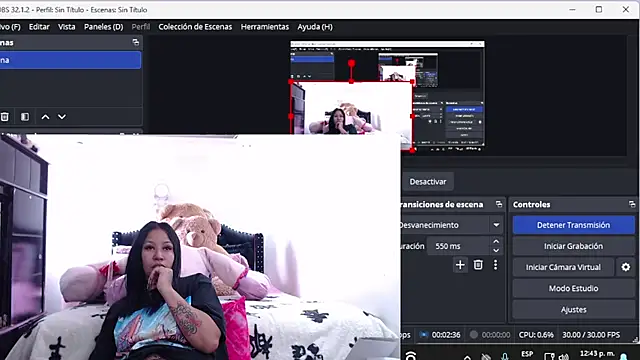Select the highlighted scene row in Escenas
640x360 pixels.
70,60
